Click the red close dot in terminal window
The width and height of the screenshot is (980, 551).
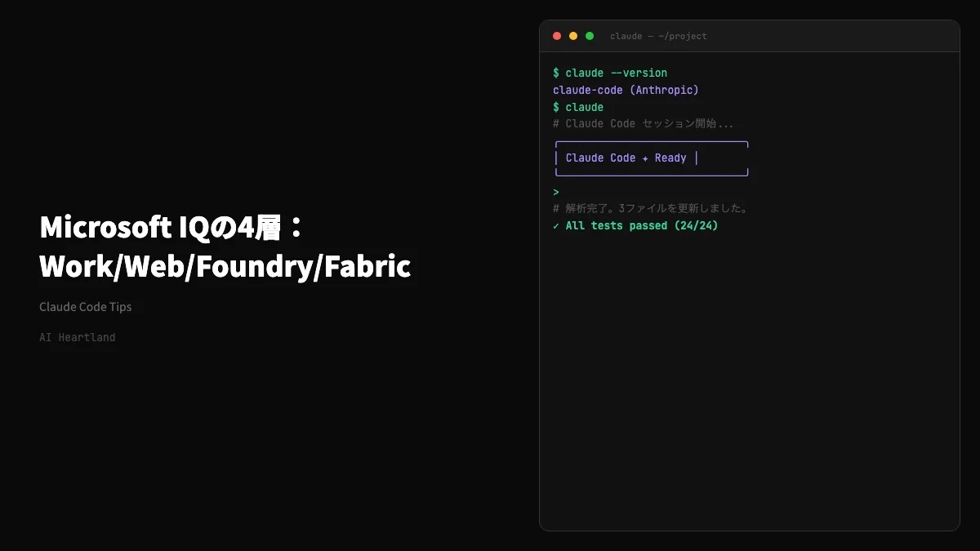[557, 36]
